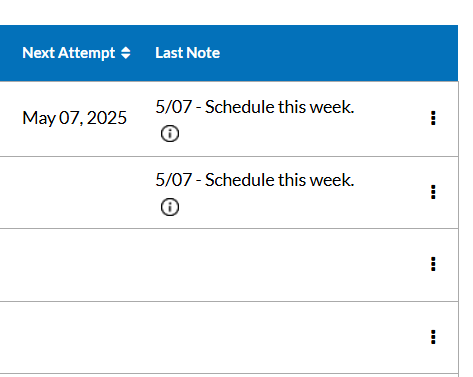Image resolution: width=473 pixels, height=377 pixels.
Task: Select the empty third table row
Action: click(229, 265)
